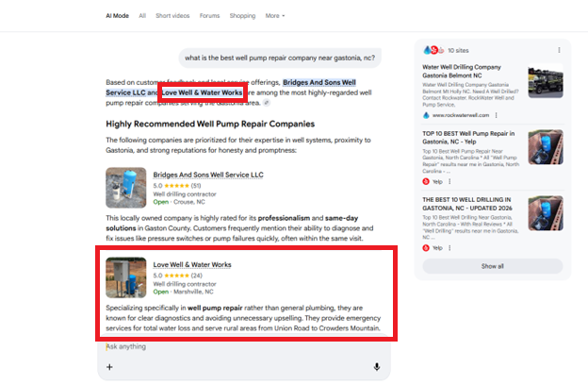Click Yelp favicon under Well Pump Repair result
The height and width of the screenshot is (384, 588).
tap(426, 182)
